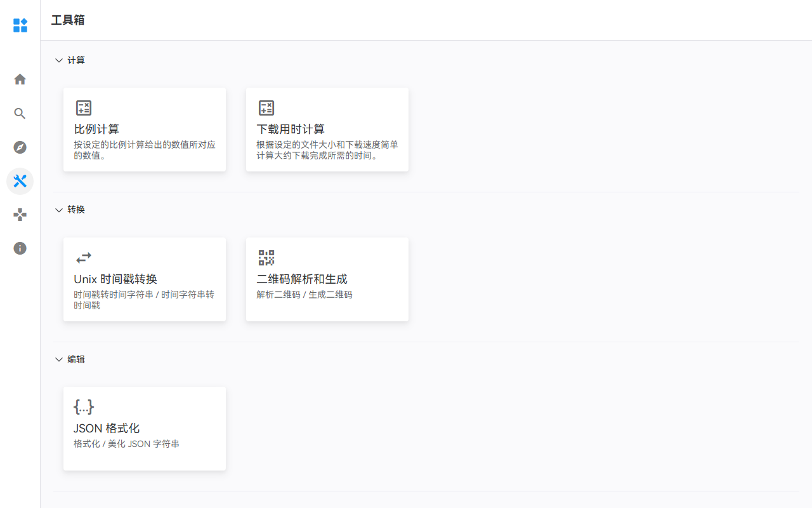The image size is (812, 508).
Task: Open the info about icon in sidebar
Action: coord(20,248)
